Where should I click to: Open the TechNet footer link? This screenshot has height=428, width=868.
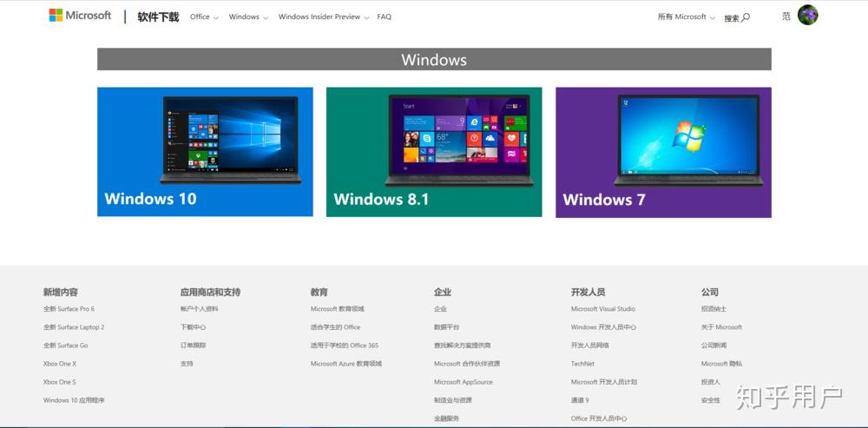pos(582,364)
